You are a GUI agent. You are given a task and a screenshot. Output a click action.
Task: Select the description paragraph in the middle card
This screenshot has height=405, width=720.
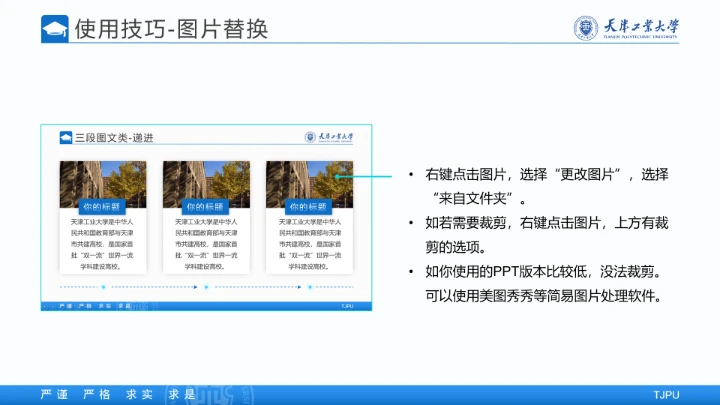206,244
